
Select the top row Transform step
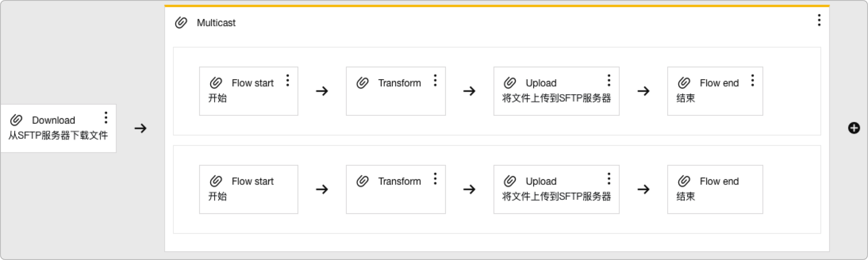(x=396, y=91)
